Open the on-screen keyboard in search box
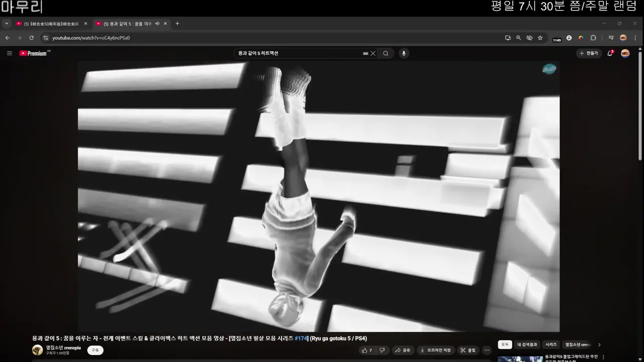 (365, 53)
